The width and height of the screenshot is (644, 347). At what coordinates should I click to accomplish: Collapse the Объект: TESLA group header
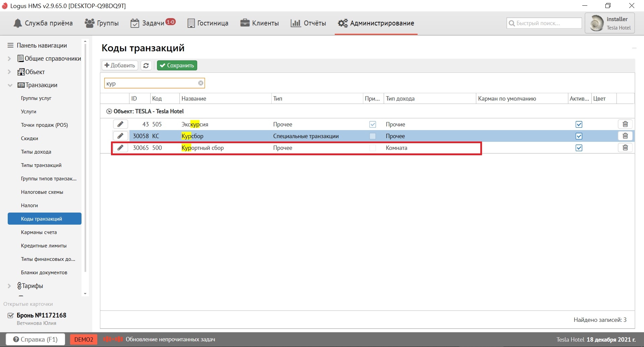point(109,111)
